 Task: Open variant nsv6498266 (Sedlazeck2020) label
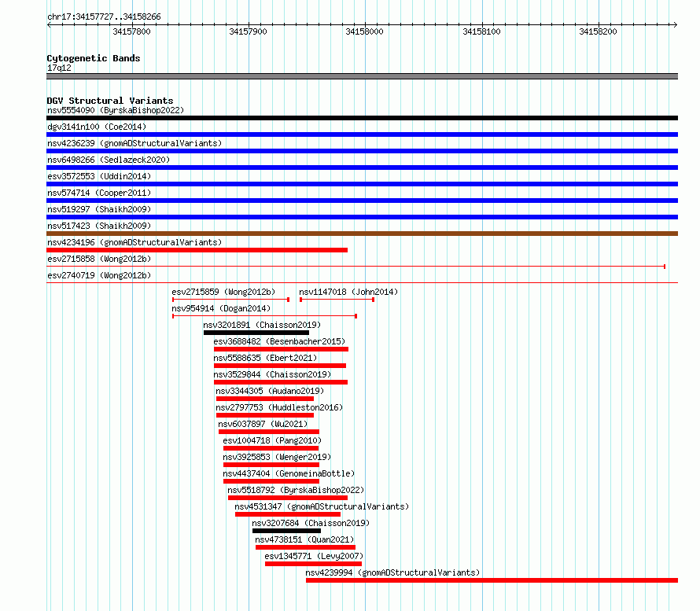tap(109, 160)
